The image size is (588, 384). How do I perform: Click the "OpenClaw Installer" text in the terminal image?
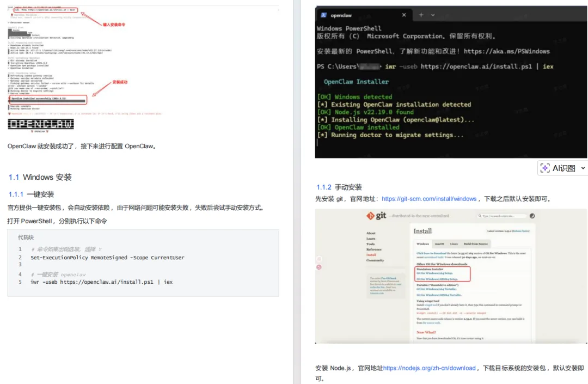[x=356, y=82]
